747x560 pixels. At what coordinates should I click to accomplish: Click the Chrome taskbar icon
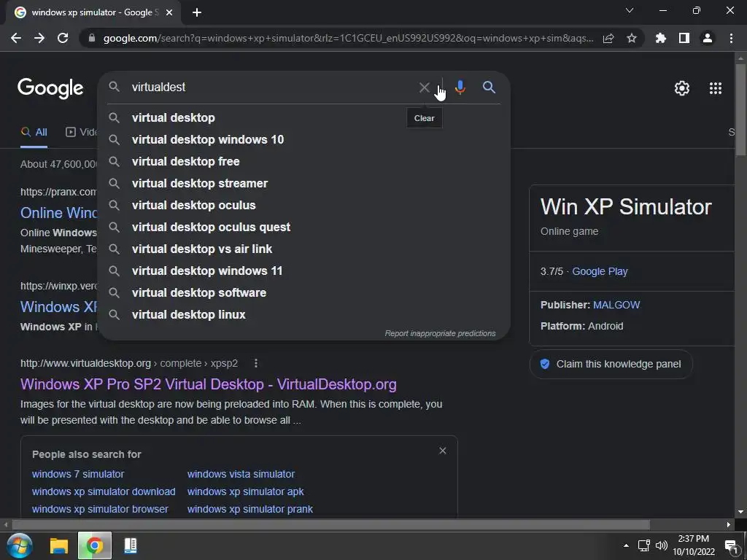tap(94, 545)
